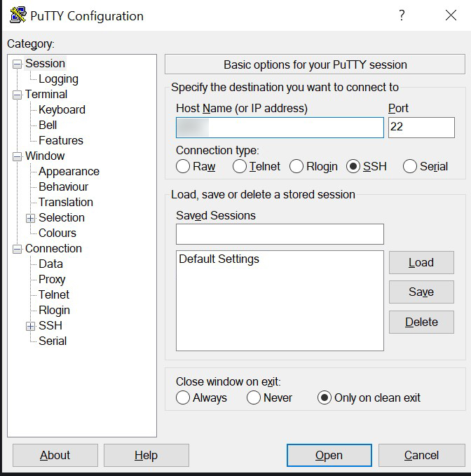
Task: Expand the Selection tree node
Action: click(30, 218)
